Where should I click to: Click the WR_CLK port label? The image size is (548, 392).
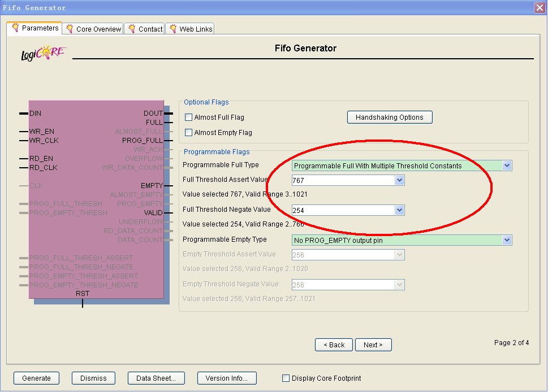[x=44, y=141]
